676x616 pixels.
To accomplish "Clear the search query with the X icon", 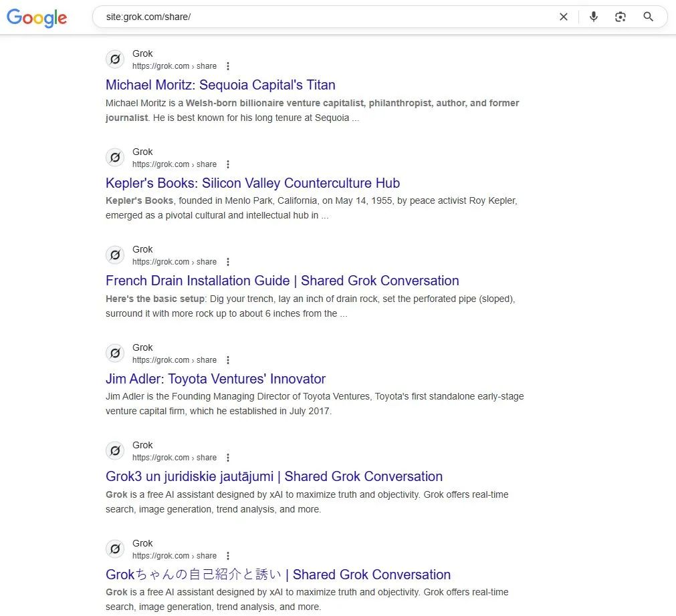I will 564,17.
